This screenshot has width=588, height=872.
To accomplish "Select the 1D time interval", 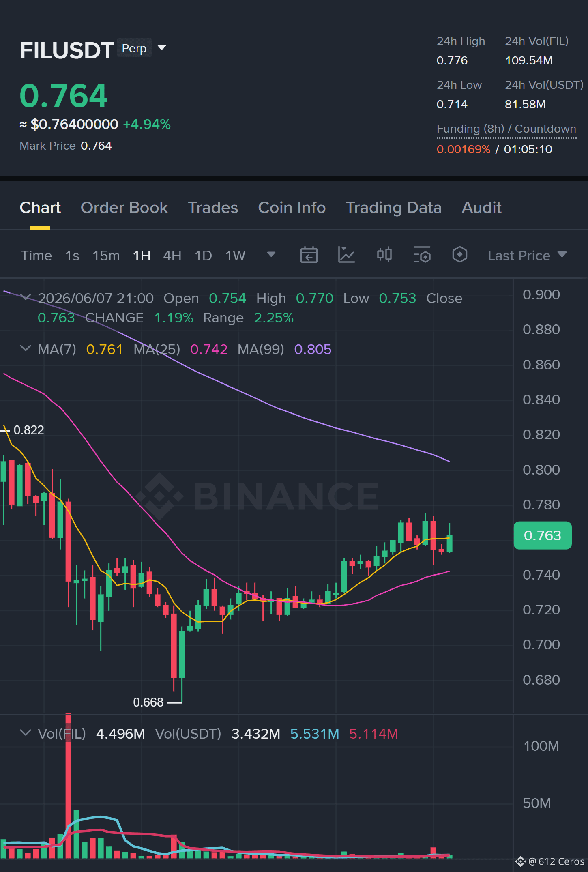I will point(203,256).
